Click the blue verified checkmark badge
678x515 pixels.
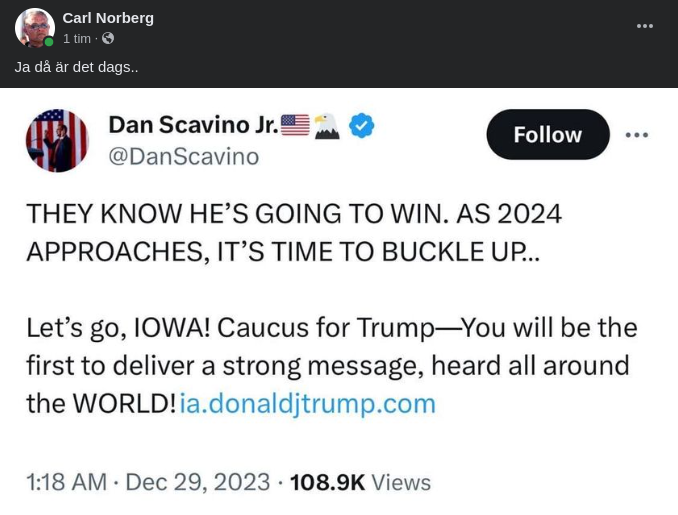click(361, 125)
